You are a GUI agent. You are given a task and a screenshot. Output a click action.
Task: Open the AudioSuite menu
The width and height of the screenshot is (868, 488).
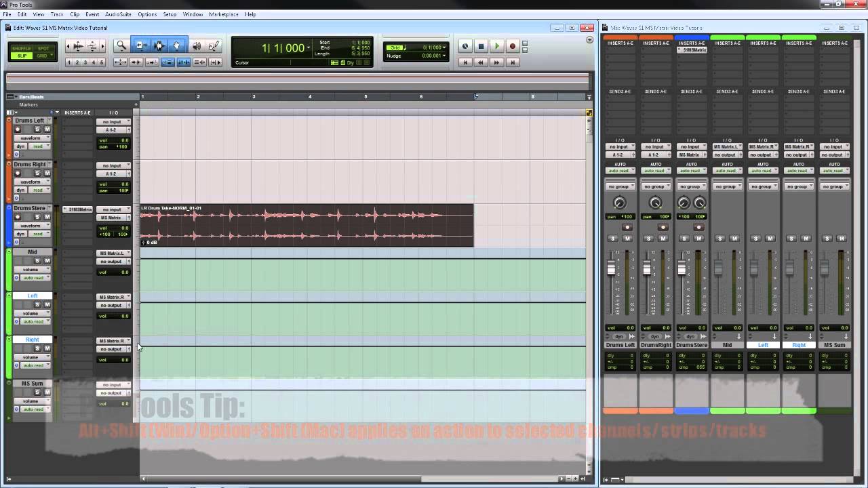(x=118, y=14)
